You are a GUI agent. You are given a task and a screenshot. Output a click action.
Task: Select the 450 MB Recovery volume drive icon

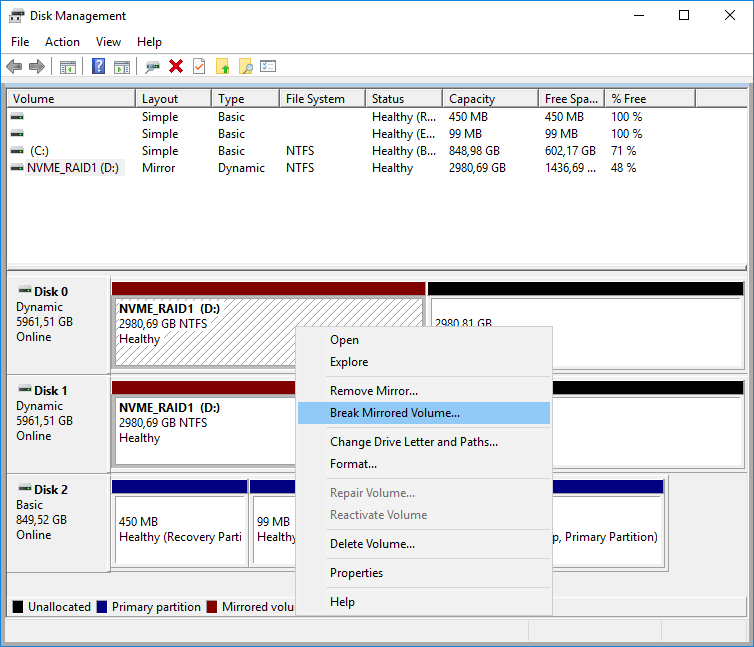[17, 117]
